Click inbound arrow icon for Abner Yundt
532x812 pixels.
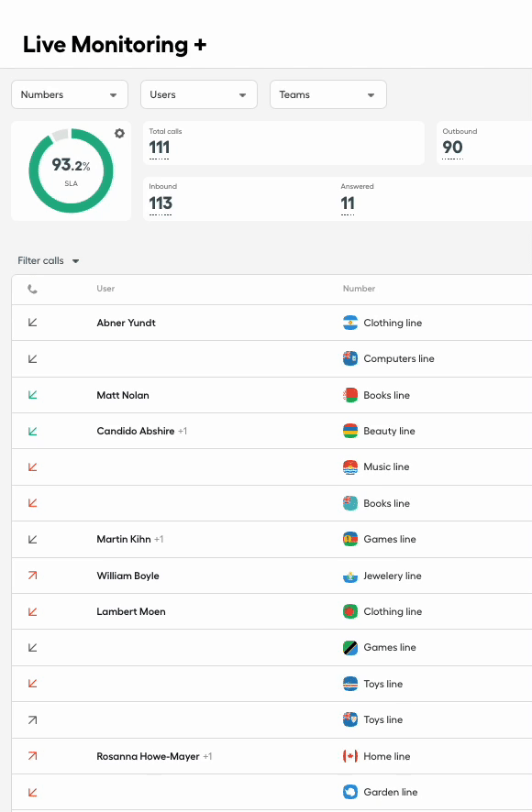pos(32,323)
